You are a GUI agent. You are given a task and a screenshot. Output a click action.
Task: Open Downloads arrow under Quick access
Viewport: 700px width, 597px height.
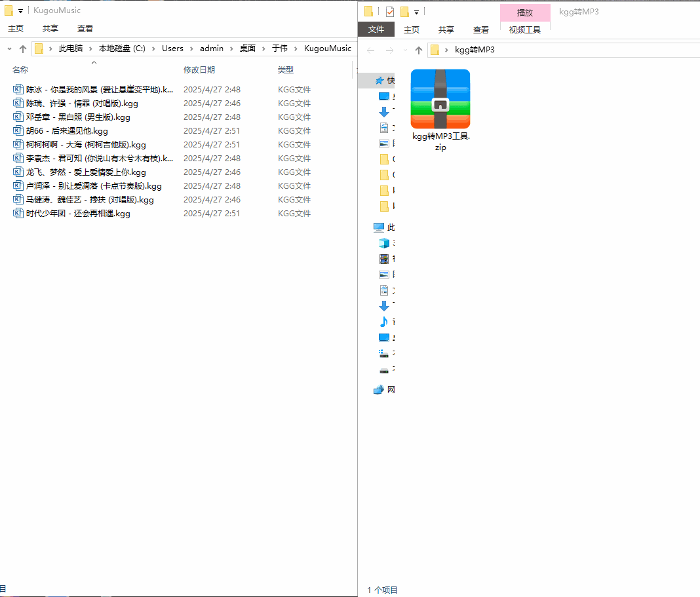tap(384, 111)
